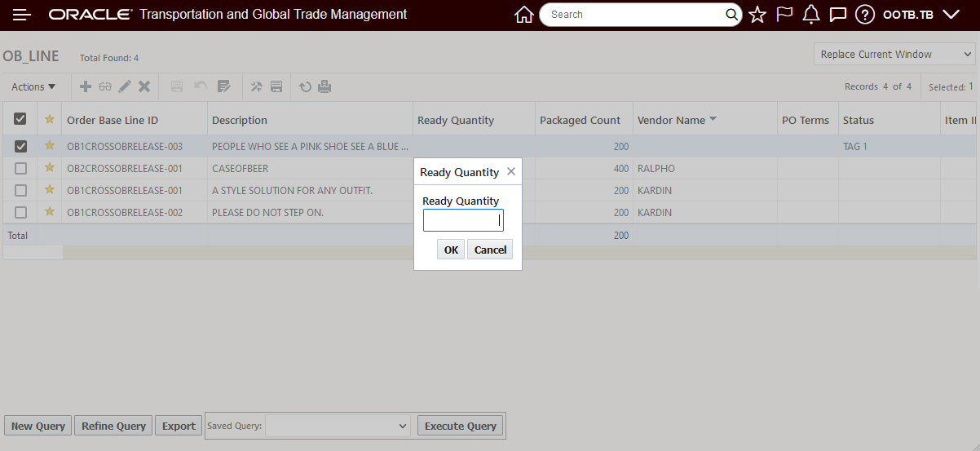This screenshot has height=451, width=980.
Task: Click OB1CROSSOBRELEASE-002 line ID cell
Action: click(125, 213)
